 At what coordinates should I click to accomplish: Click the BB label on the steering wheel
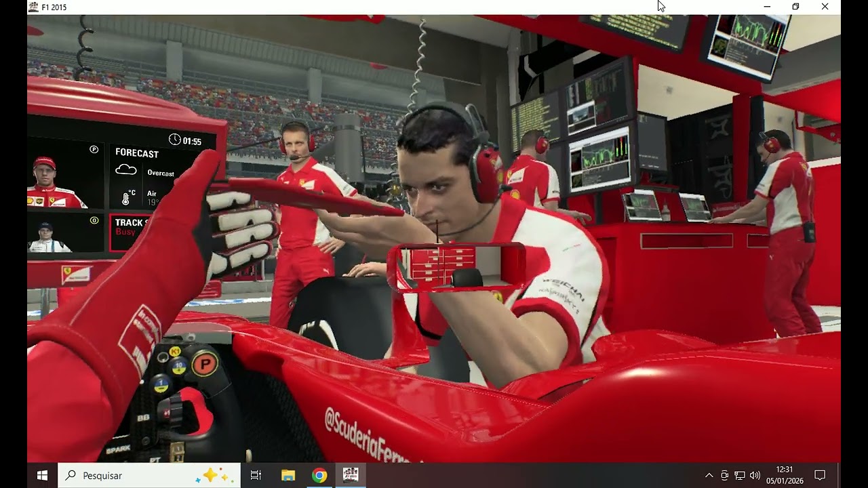coord(143,418)
